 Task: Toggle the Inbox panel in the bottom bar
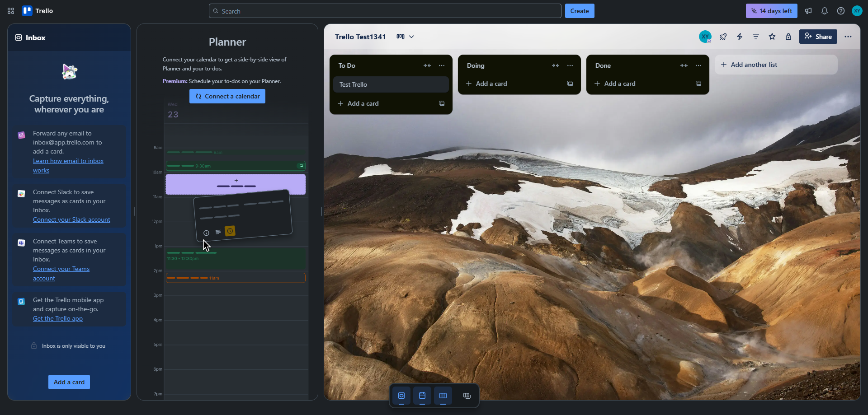[401, 396]
